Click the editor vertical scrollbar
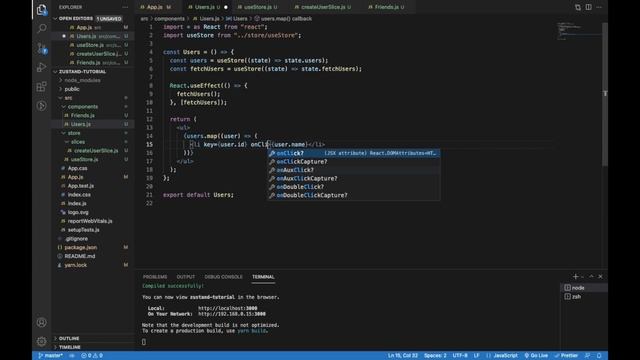 (x=605, y=94)
